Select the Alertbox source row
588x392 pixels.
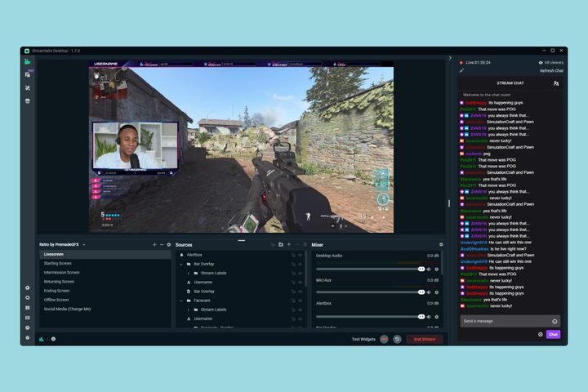240,255
